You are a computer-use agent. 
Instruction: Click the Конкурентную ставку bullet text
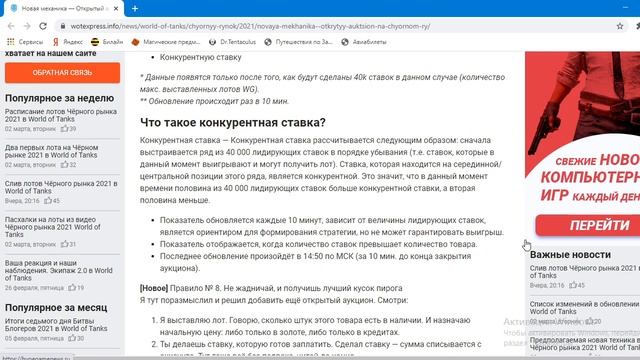click(200, 57)
